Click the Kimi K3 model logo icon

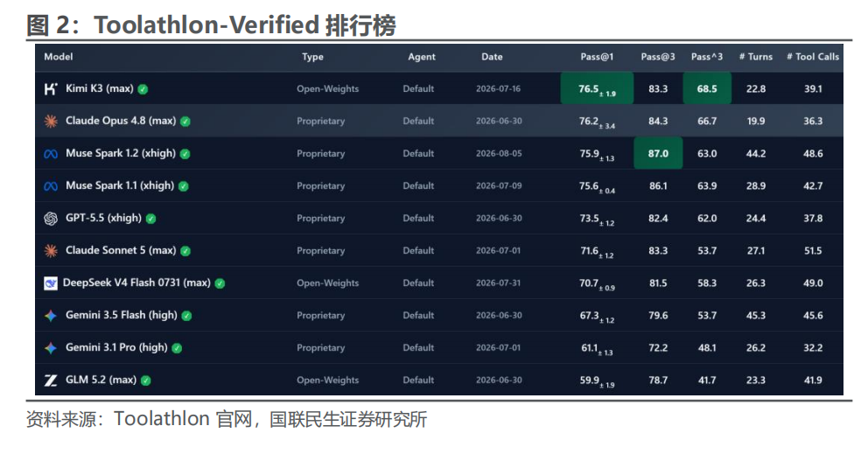51,88
